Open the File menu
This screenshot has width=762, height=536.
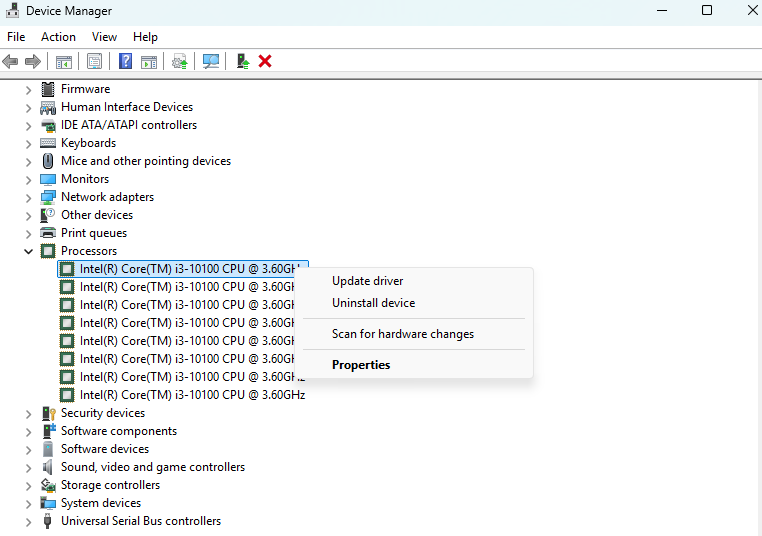(16, 37)
